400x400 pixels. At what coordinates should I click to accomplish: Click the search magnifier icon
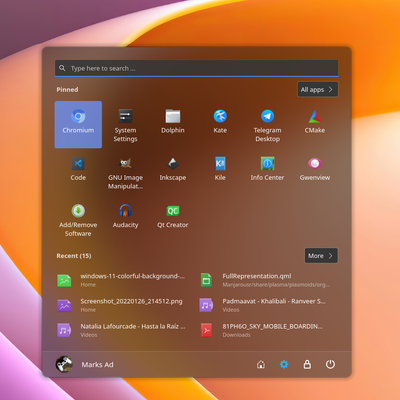62,68
